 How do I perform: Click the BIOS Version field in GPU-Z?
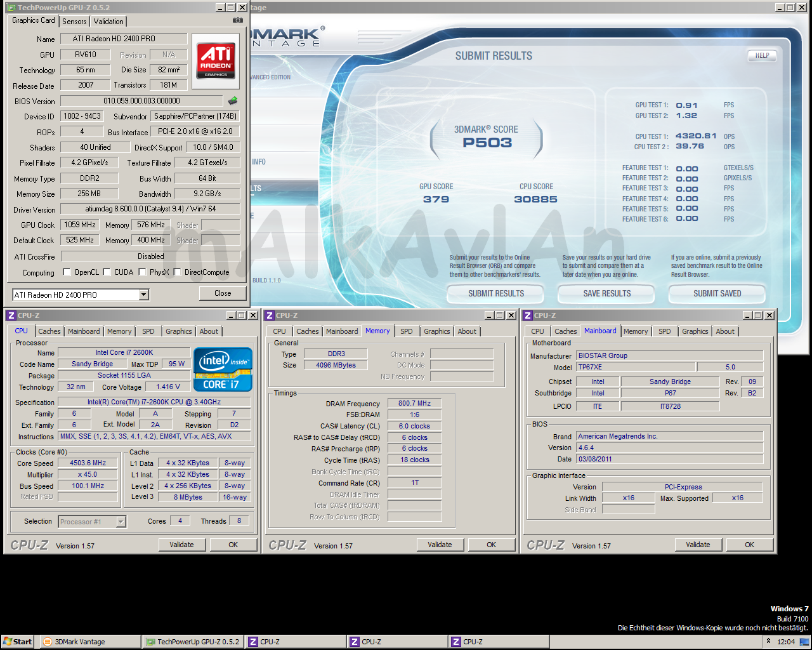pos(141,101)
